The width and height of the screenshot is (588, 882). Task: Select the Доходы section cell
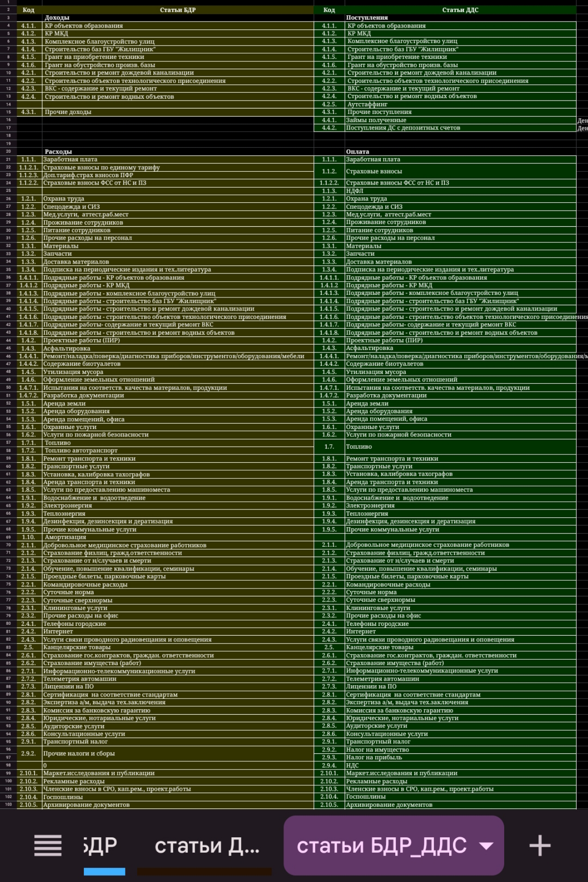click(x=178, y=18)
